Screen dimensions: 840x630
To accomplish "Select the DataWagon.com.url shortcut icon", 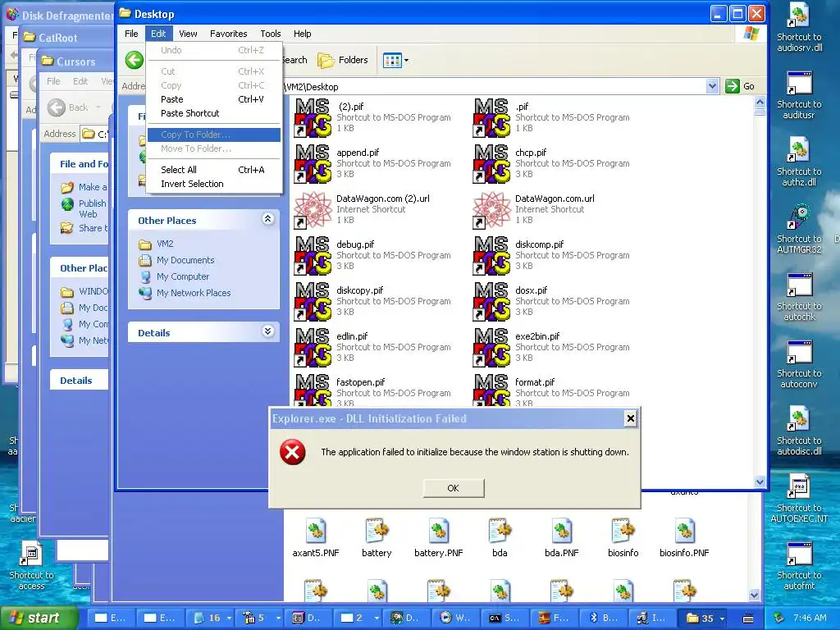I will click(x=491, y=209).
